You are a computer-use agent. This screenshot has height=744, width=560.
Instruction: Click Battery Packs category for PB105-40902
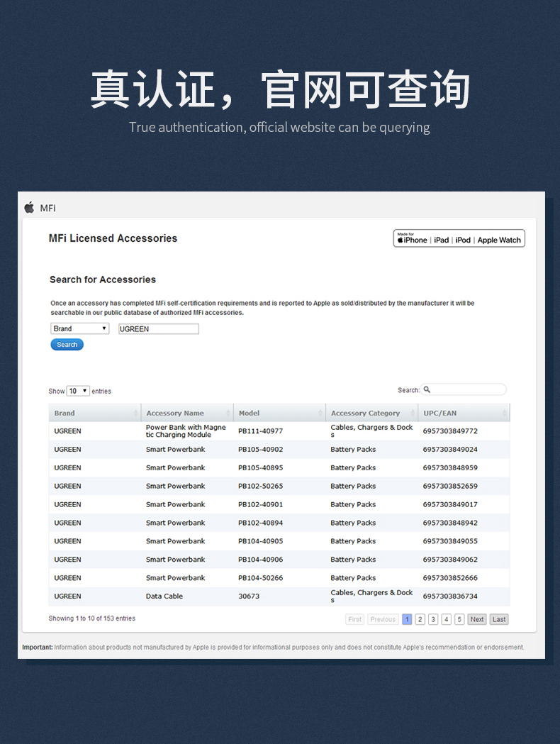tap(353, 450)
